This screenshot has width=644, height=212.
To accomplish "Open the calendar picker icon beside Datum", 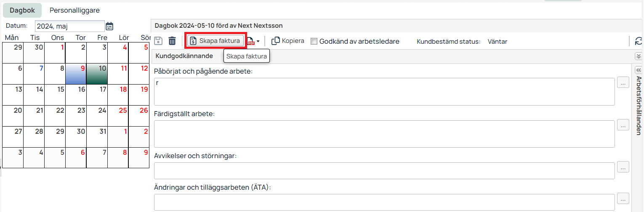I will click(109, 26).
